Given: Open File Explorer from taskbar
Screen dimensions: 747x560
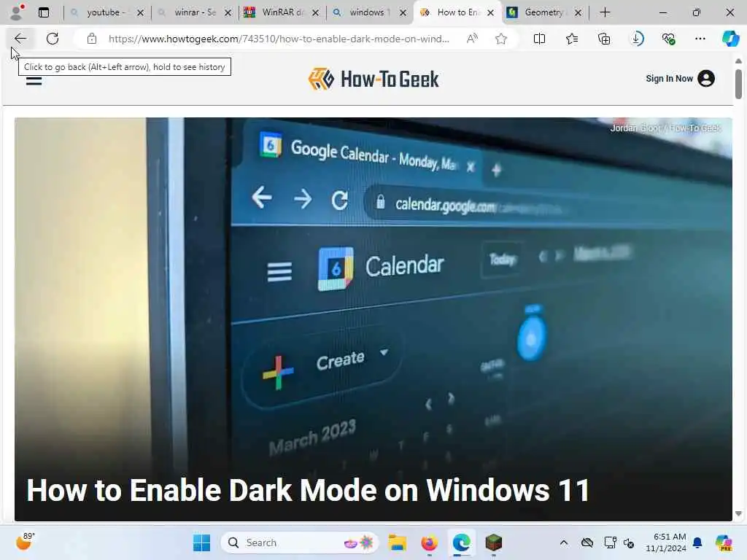Looking at the screenshot, I should coord(397,542).
